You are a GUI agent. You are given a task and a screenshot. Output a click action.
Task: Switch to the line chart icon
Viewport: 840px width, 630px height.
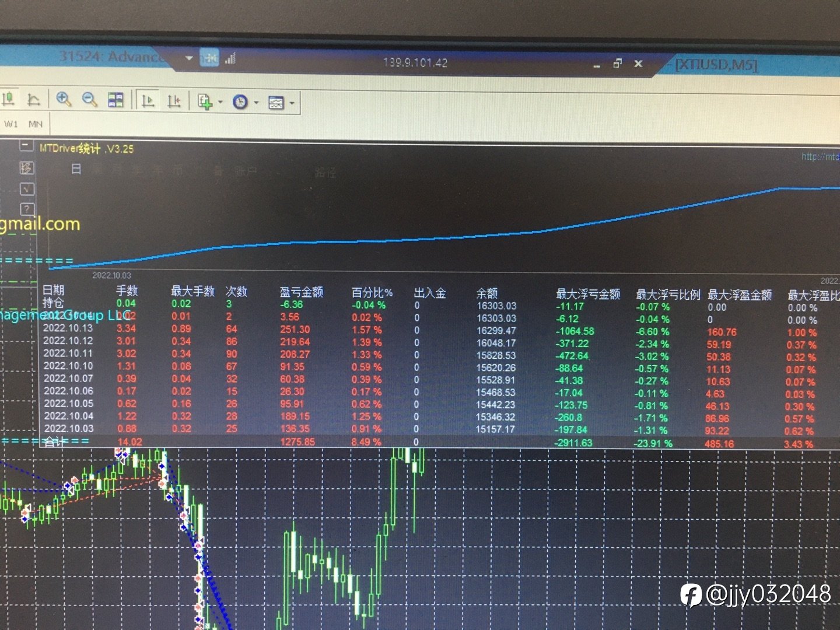coord(33,99)
